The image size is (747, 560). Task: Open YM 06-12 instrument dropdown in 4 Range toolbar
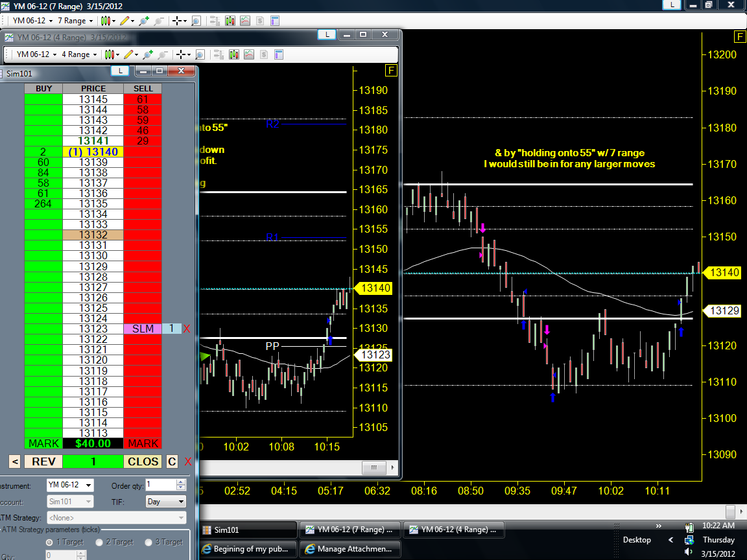tap(36, 54)
